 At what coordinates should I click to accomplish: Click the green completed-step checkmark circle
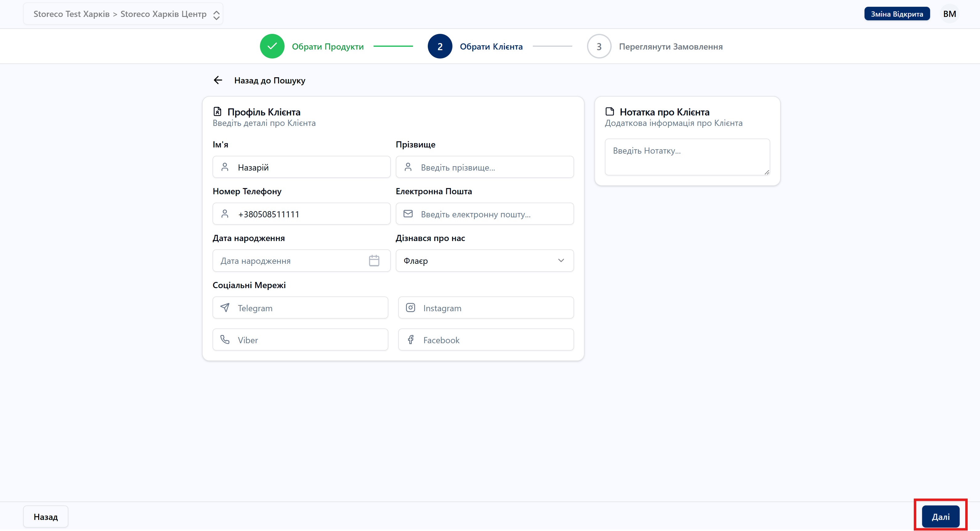[272, 46]
